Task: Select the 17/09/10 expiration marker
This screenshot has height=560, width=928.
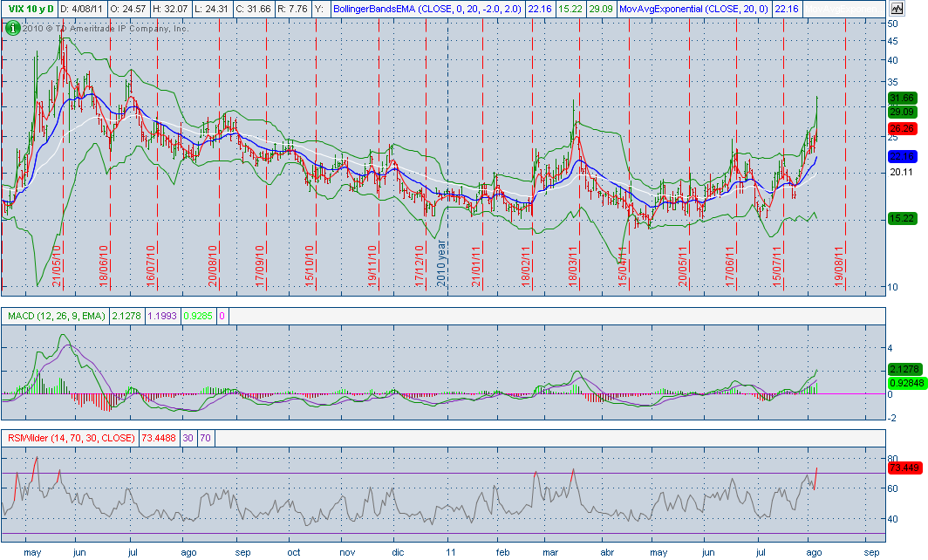Action: pyautogui.click(x=260, y=266)
